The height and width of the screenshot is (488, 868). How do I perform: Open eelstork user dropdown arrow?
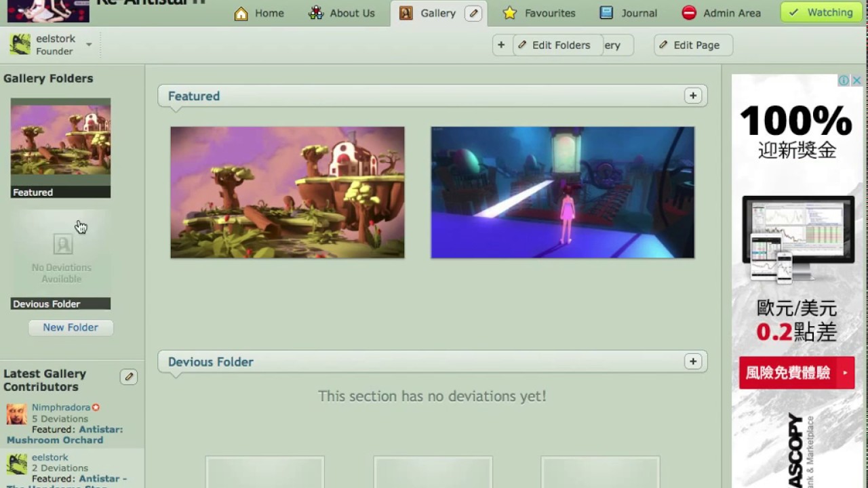click(x=89, y=45)
